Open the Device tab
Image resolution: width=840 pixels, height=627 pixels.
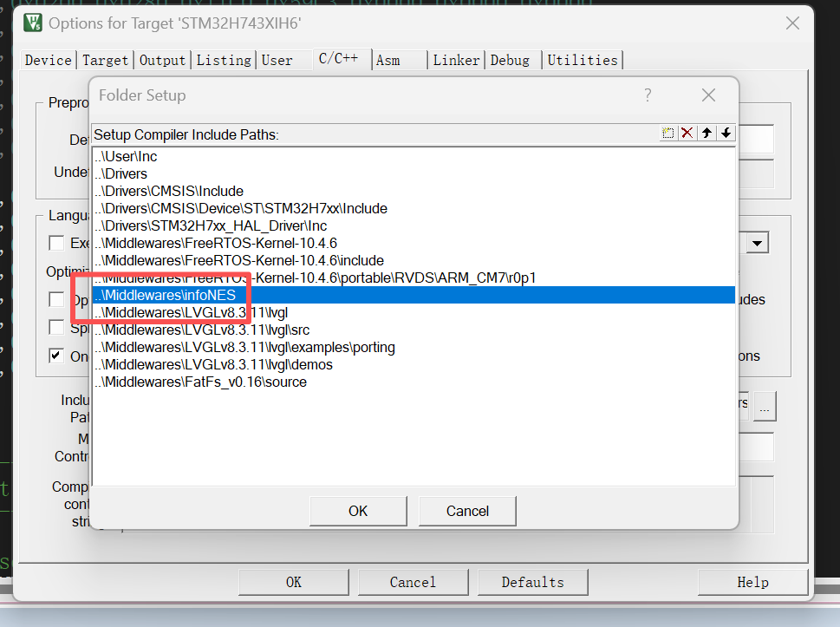click(49, 60)
